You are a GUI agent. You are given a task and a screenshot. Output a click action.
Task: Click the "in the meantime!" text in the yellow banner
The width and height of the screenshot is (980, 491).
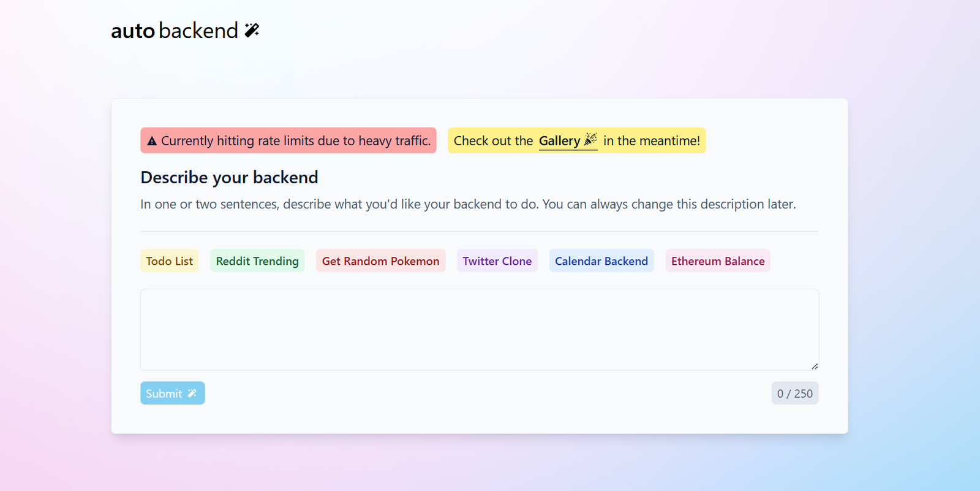(x=651, y=141)
